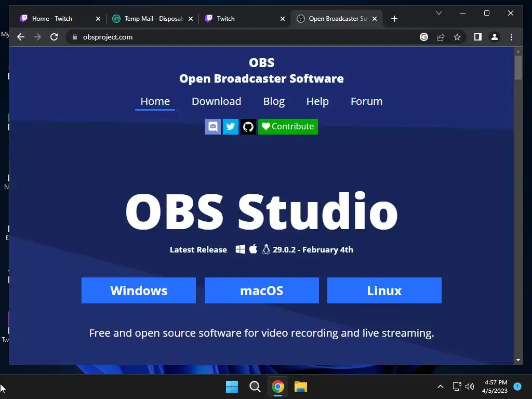This screenshot has width=532, height=399.
Task: Show hidden system tray icons
Action: (x=441, y=387)
